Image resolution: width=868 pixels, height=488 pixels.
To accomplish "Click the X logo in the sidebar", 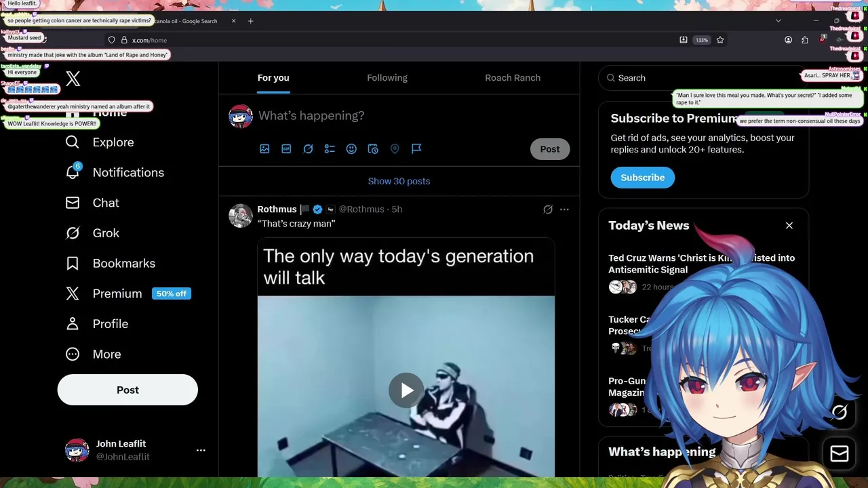I will tap(73, 79).
